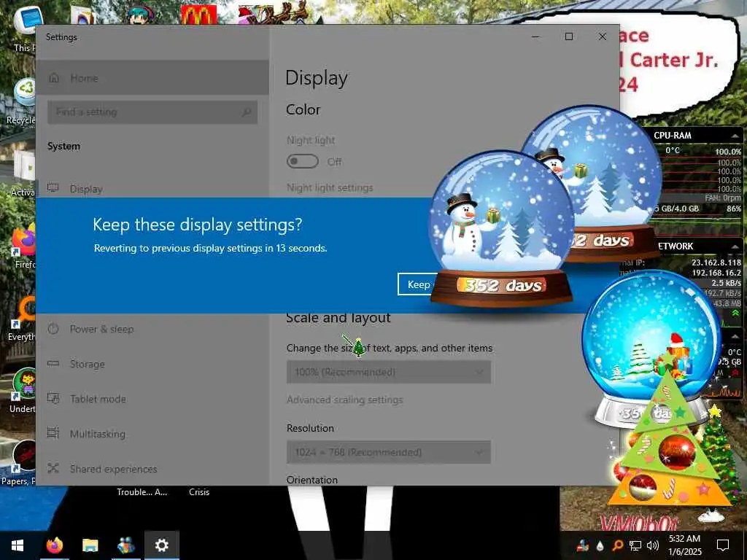Select the Crisis desktop item label
Screen dimensions: 747x560
198,492
